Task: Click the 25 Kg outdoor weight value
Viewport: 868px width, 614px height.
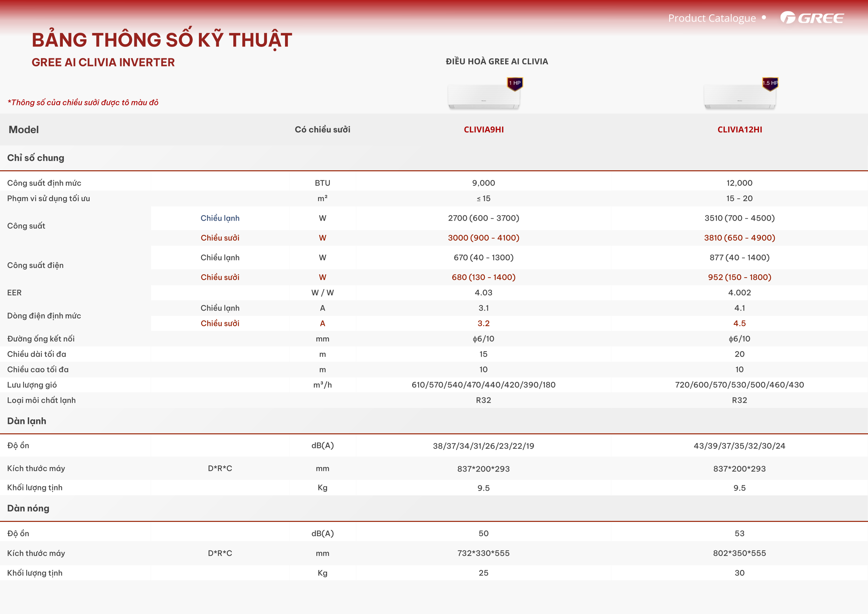Action: coord(484,573)
